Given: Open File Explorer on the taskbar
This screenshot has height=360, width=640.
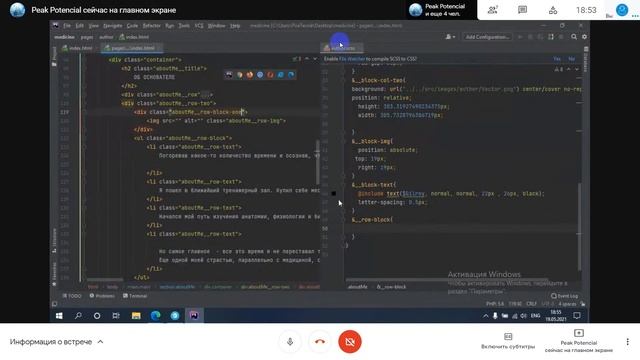Looking at the screenshot, I should [136, 316].
